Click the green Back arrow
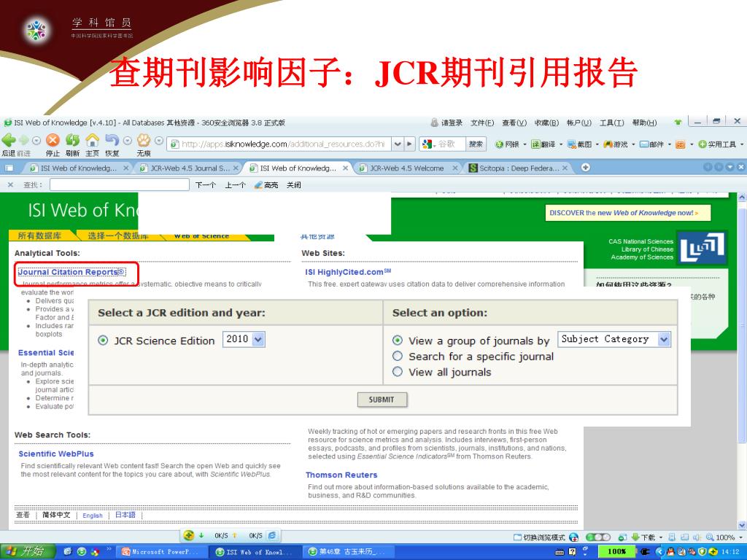 (9, 140)
